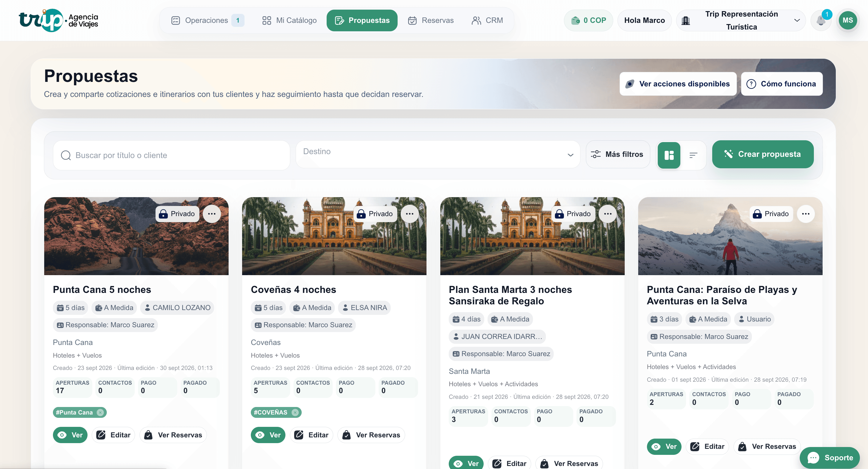Screen dimensions: 868x469
Task: Switch to grid card view
Action: (x=669, y=155)
